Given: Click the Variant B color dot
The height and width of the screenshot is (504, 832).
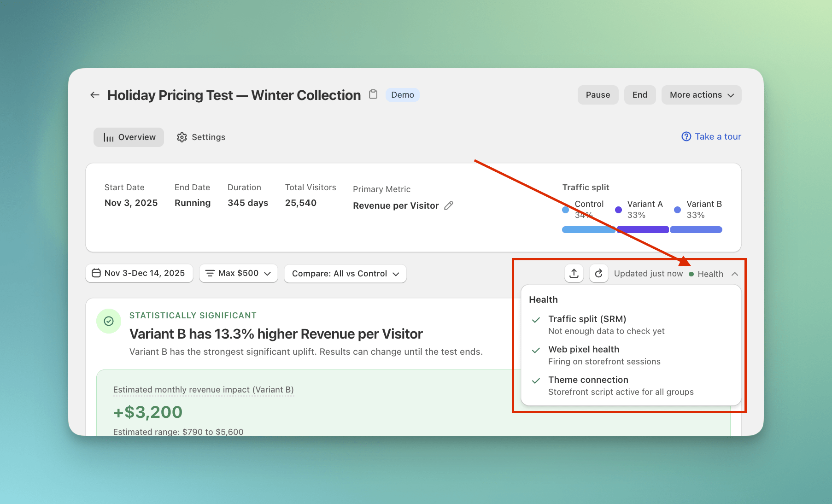Looking at the screenshot, I should click(677, 210).
